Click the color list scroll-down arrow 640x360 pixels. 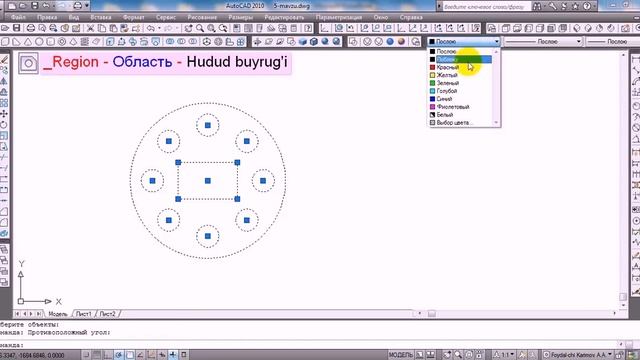(x=497, y=122)
